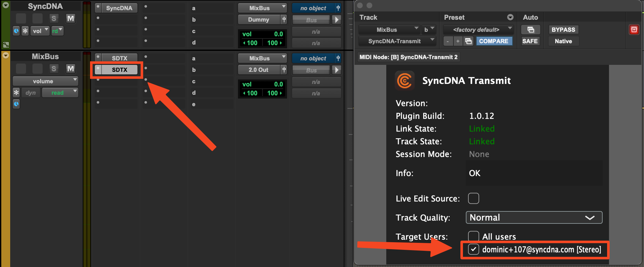Click the red target icon in plugin header
The image size is (644, 267).
(634, 30)
